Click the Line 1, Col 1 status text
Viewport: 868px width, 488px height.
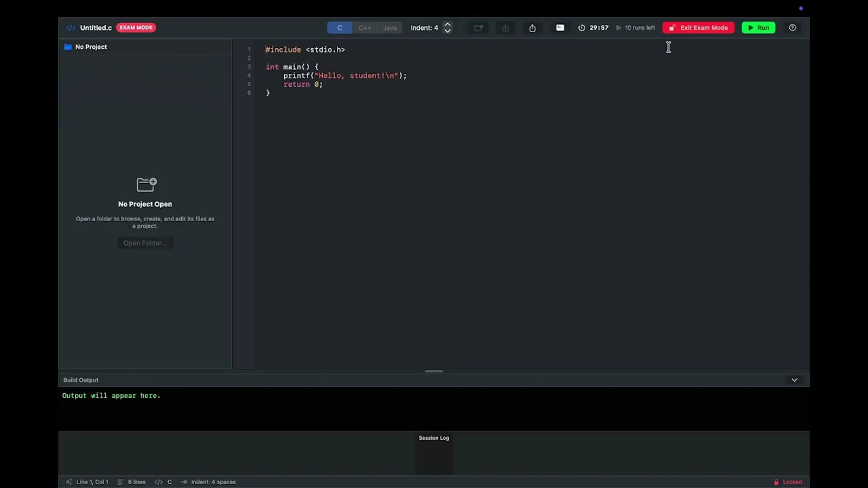[92, 481]
